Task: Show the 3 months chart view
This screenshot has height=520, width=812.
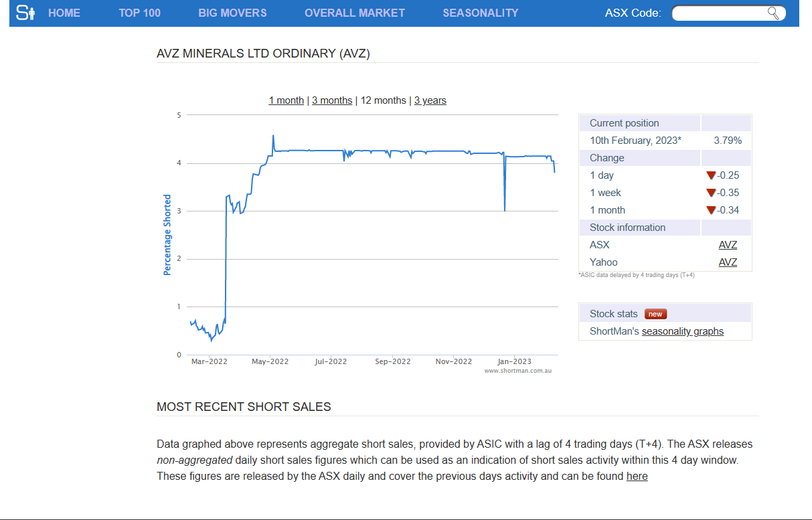Action: pyautogui.click(x=332, y=100)
